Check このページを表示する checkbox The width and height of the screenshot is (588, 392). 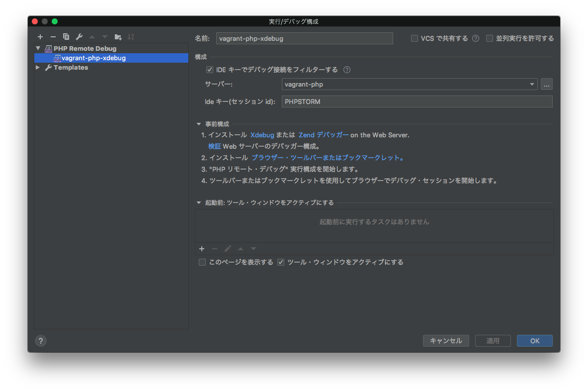point(202,262)
